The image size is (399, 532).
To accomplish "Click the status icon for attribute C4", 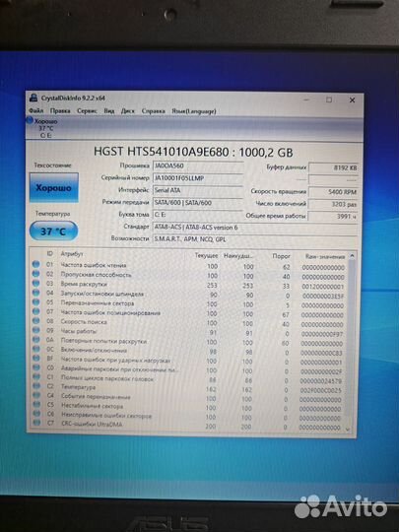I will (36, 395).
